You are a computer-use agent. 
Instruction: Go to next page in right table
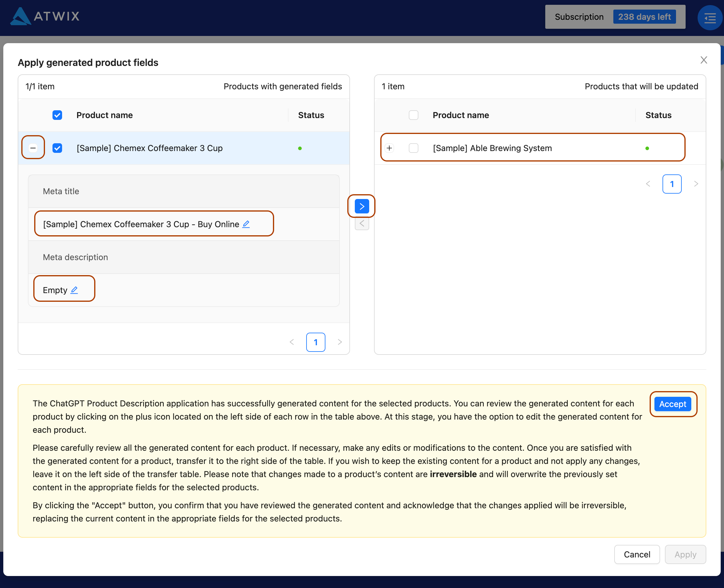coord(696,184)
